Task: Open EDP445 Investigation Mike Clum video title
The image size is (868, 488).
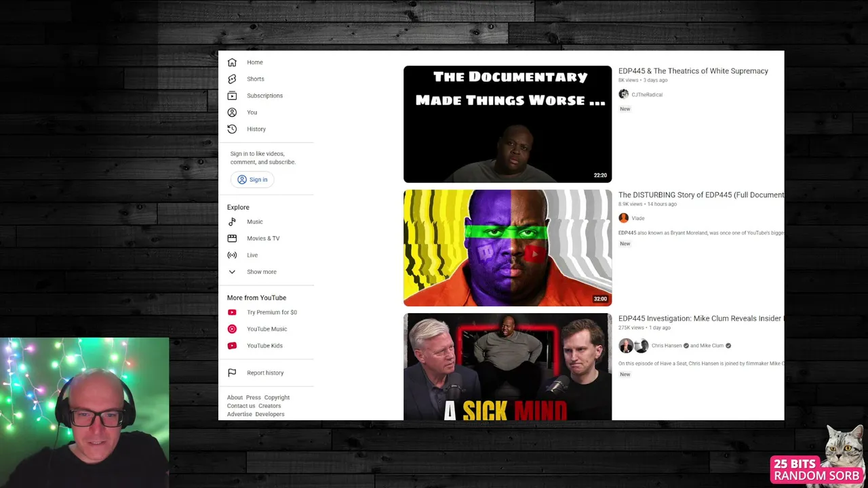Action: (x=701, y=319)
